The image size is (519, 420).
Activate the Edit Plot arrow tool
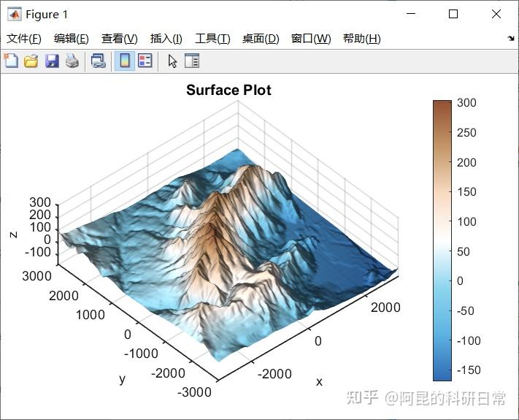click(172, 61)
